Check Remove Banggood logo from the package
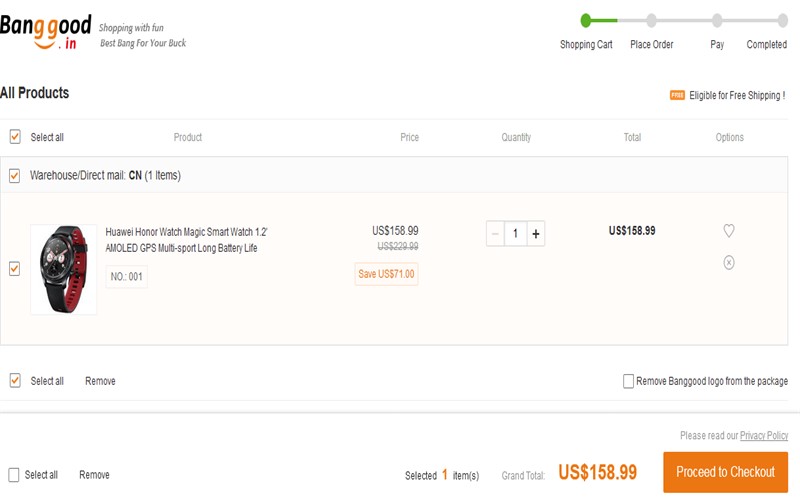800x500 pixels. (x=628, y=381)
